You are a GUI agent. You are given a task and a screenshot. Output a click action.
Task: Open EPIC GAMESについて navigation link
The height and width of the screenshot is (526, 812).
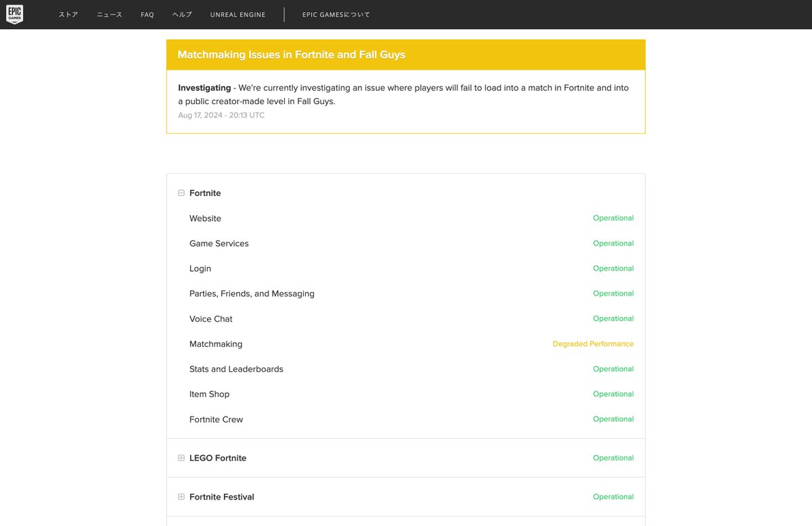point(336,15)
